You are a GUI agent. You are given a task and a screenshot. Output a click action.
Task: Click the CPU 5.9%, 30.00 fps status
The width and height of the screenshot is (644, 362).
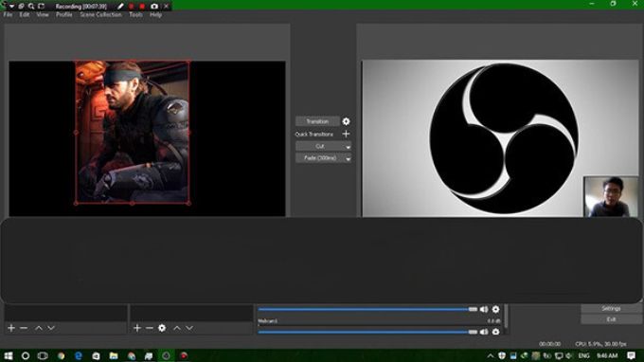600,344
